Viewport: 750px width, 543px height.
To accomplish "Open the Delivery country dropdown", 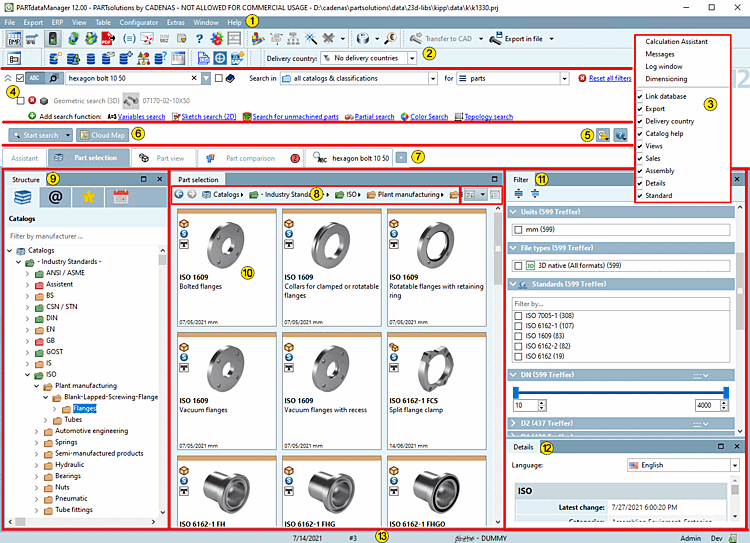I will coord(412,58).
